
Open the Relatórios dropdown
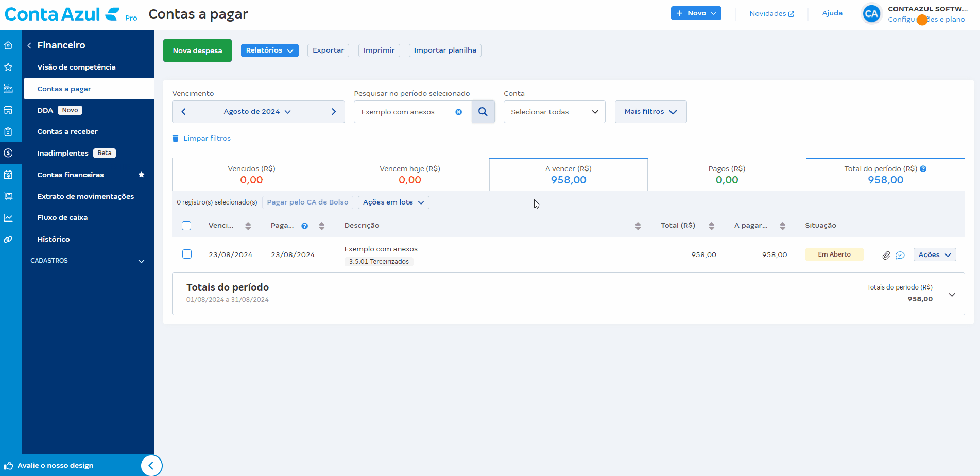click(x=269, y=50)
